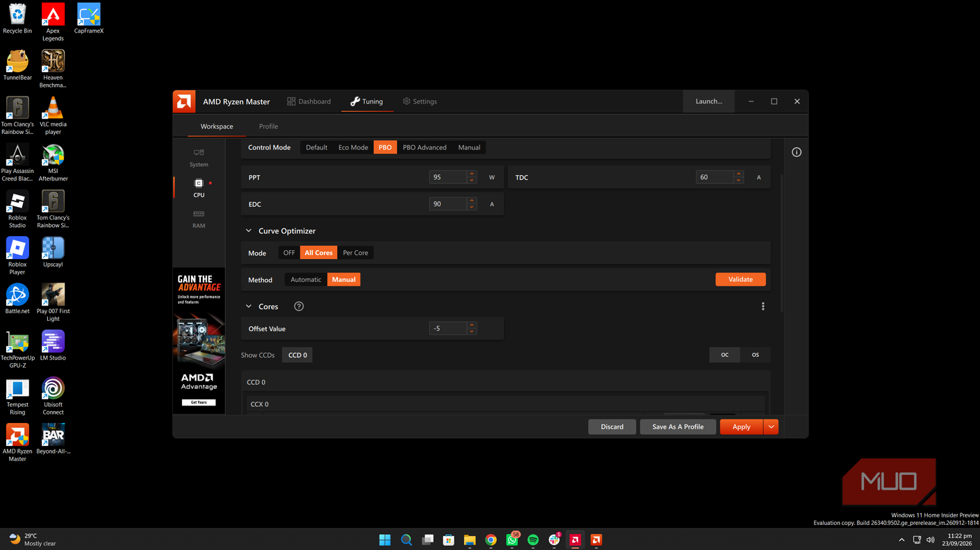Viewport: 980px width, 550px height.
Task: Select LM Studio desktop shortcut
Action: [x=53, y=345]
